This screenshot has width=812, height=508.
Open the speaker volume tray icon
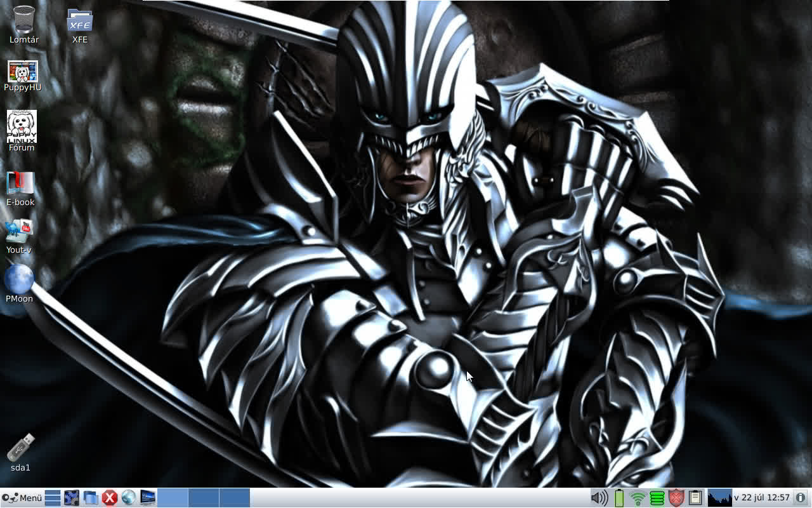599,498
